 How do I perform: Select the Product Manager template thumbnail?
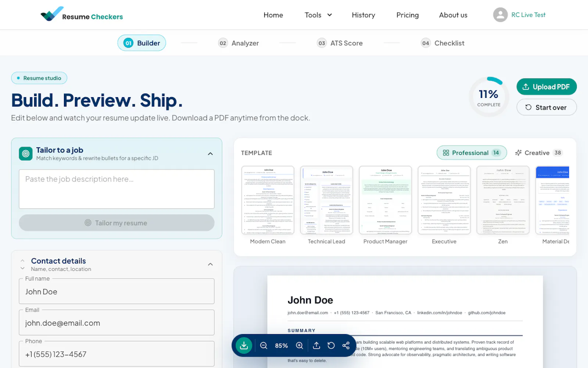(385, 200)
